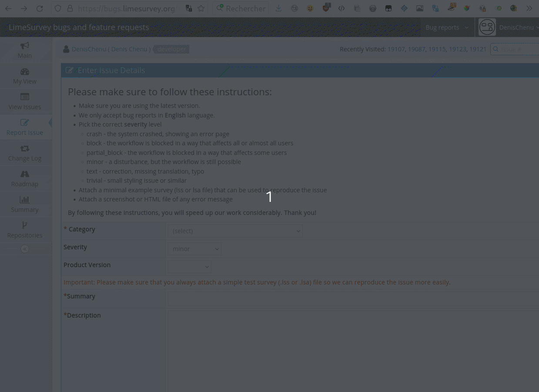This screenshot has width=539, height=392.
Task: Click the browser forward arrow
Action: click(24, 8)
